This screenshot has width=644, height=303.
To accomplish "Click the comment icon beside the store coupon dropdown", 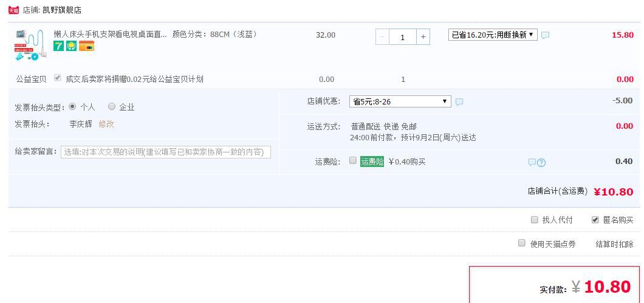I will tap(459, 102).
